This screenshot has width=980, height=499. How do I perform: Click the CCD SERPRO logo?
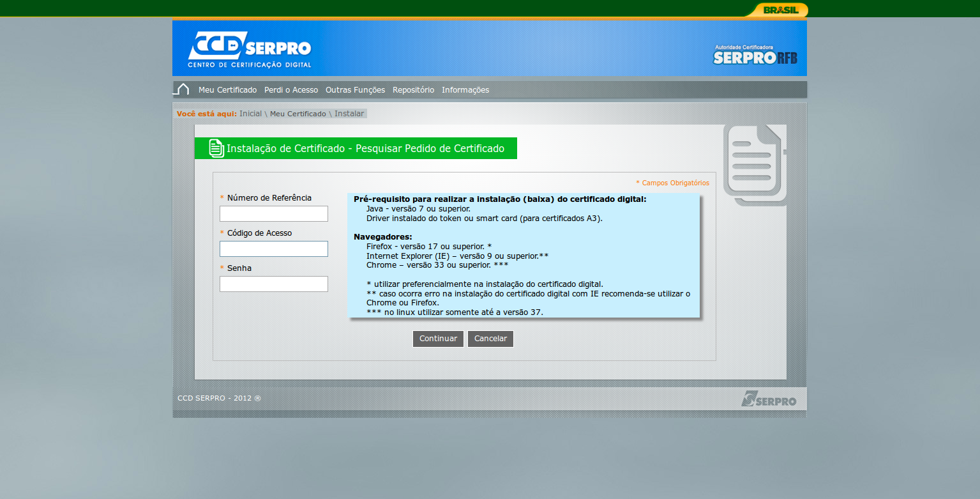click(248, 48)
